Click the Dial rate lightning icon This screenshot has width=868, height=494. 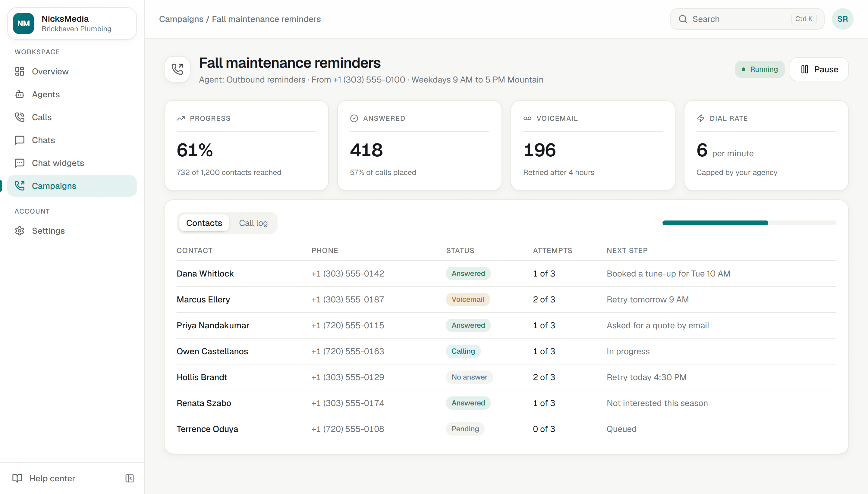click(x=701, y=118)
